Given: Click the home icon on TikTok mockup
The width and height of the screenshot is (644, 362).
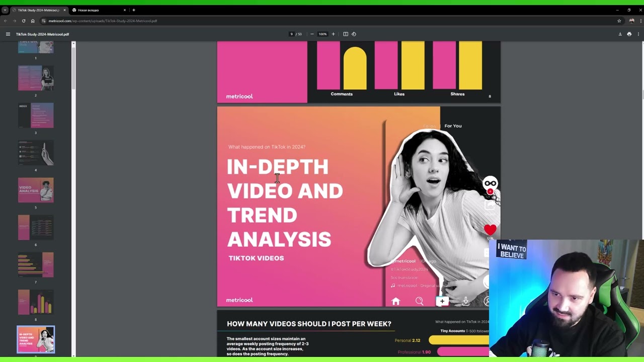Looking at the screenshot, I should click(x=395, y=301).
